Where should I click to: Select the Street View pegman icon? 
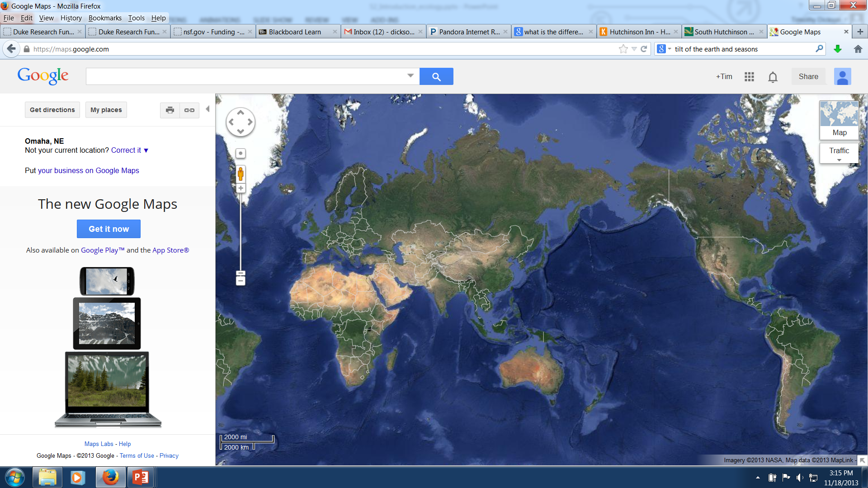pyautogui.click(x=241, y=174)
